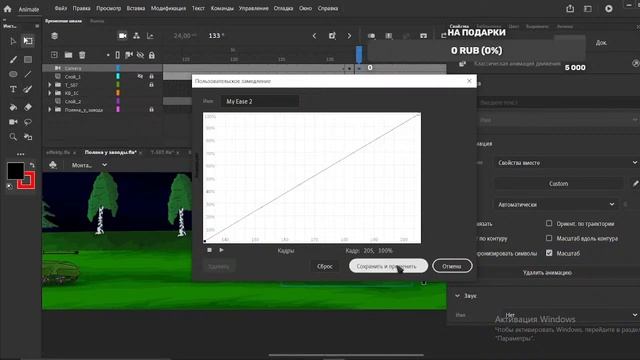640x360 pixels.
Task: Click the Animate home icon
Action: pyautogui.click(x=7, y=9)
